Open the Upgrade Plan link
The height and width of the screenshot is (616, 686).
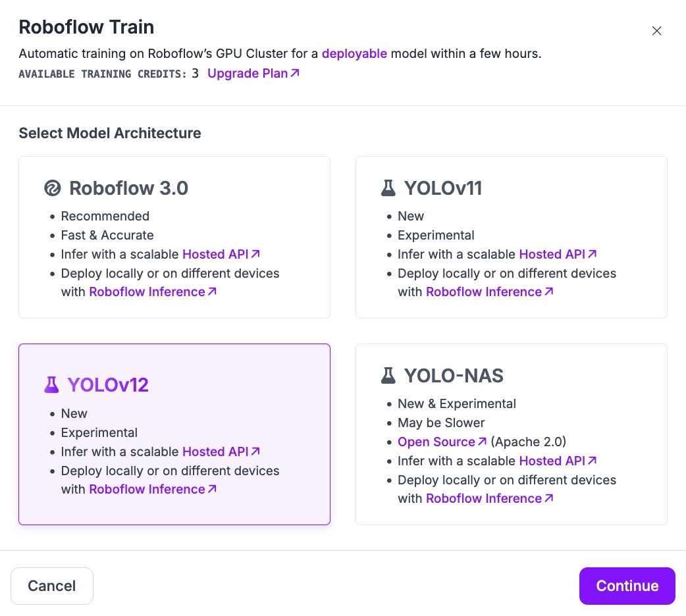click(248, 73)
